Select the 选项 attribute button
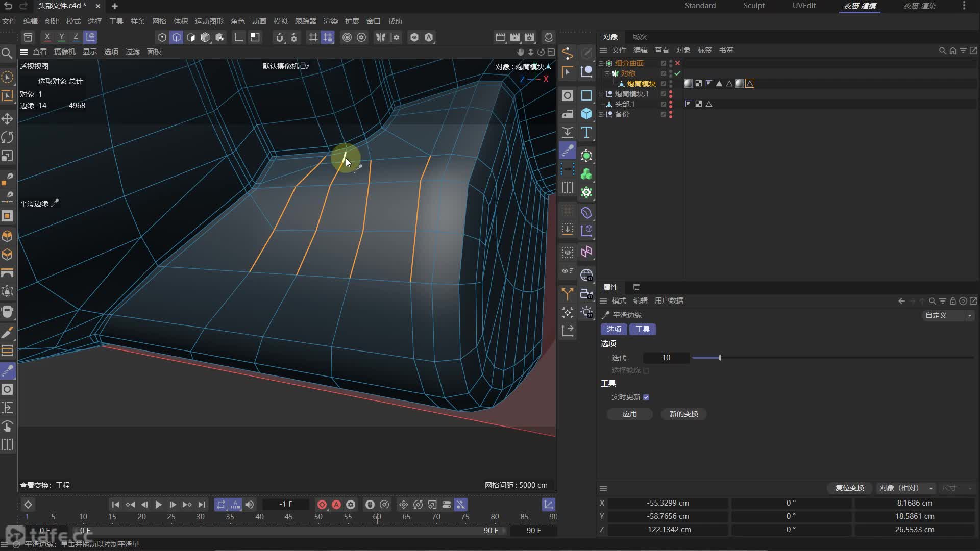This screenshot has width=980, height=551. click(x=614, y=330)
